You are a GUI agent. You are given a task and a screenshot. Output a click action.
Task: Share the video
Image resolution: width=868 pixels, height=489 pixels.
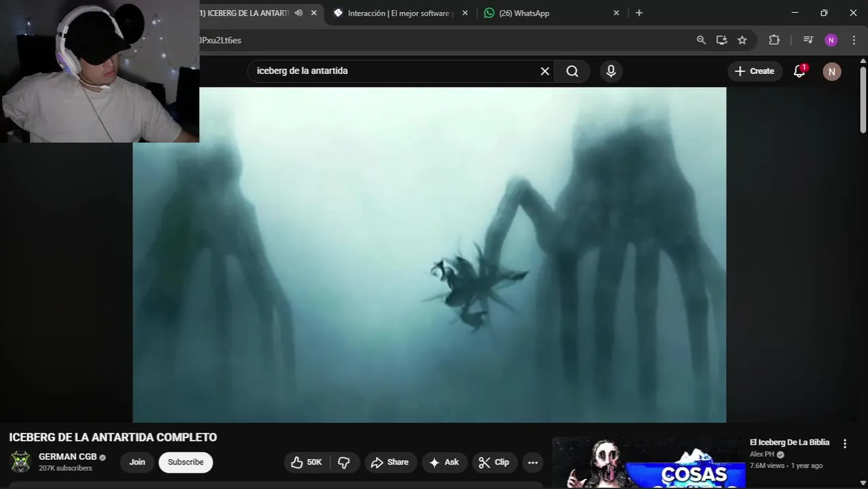(x=390, y=463)
